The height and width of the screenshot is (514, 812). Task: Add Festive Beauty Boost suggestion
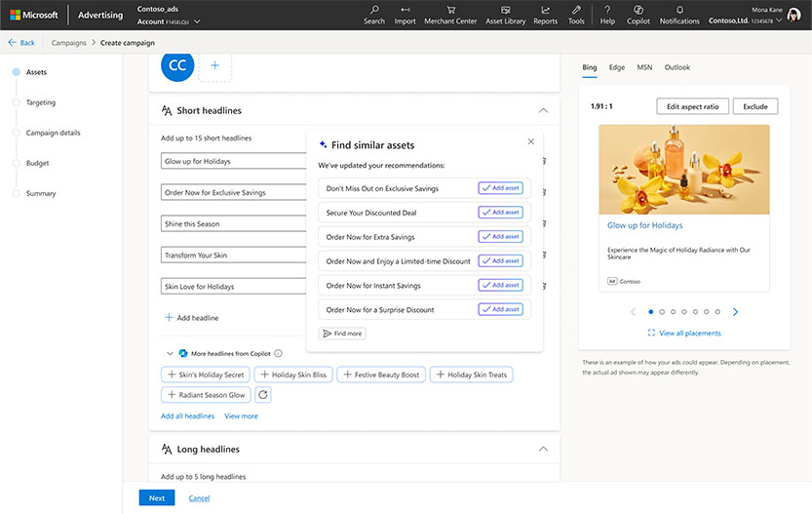[381, 375]
